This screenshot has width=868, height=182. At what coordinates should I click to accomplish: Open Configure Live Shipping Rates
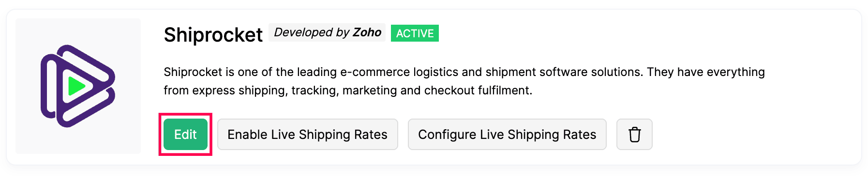tap(507, 135)
